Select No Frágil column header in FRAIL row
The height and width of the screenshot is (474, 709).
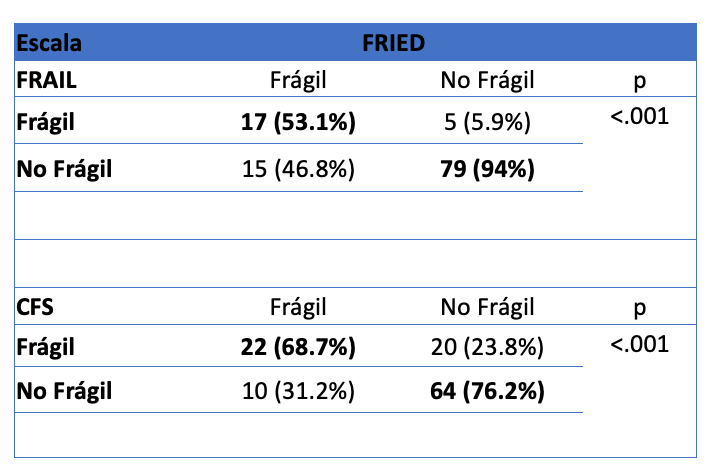(487, 80)
